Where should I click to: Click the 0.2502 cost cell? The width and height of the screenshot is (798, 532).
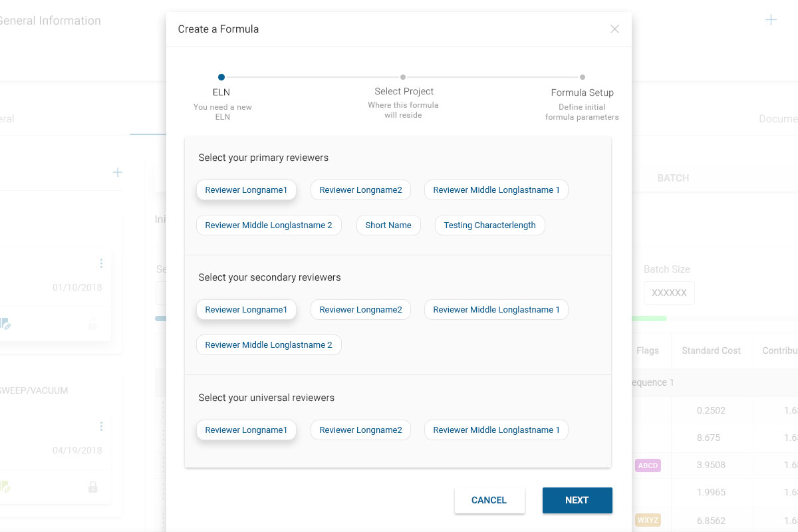(711, 410)
